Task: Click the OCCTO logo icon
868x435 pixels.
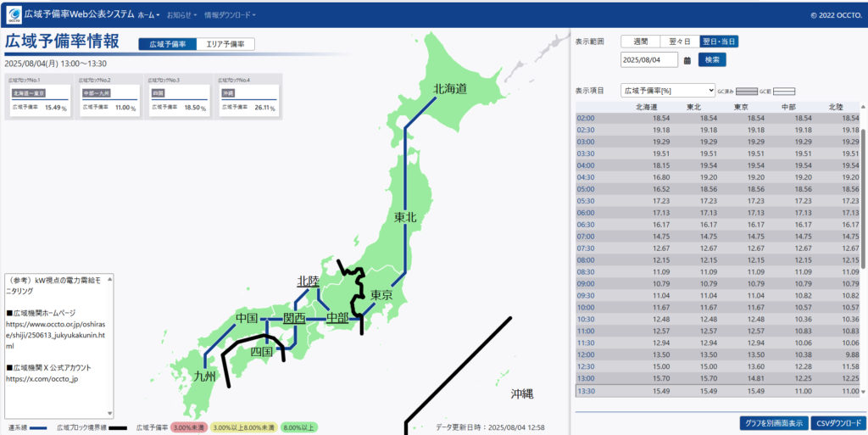Action: (14, 14)
